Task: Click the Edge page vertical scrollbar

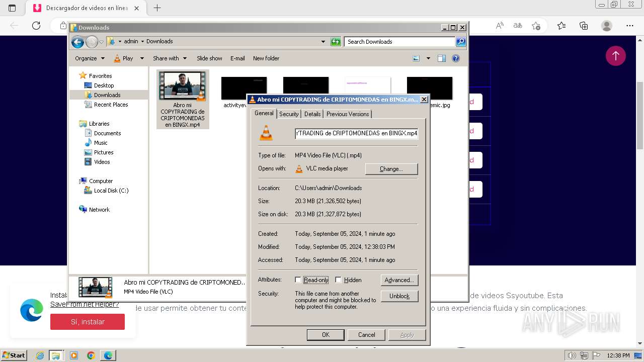Action: (640, 116)
